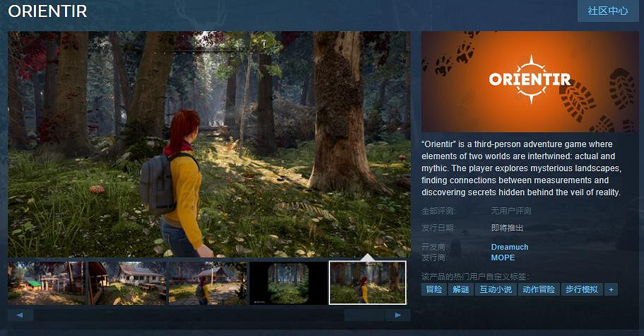644x336 pixels.
Task: Select the highlighted fifth forest thumbnail
Action: (368, 283)
